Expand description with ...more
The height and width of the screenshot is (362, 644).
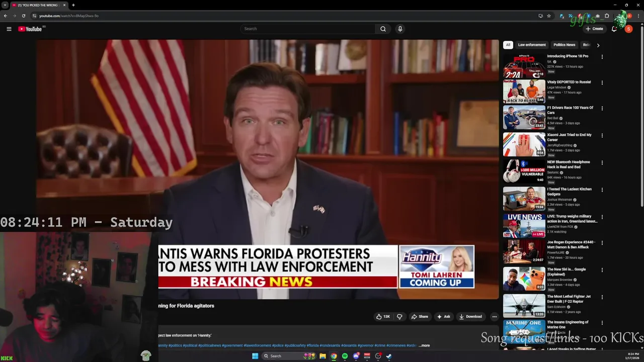[x=424, y=345]
